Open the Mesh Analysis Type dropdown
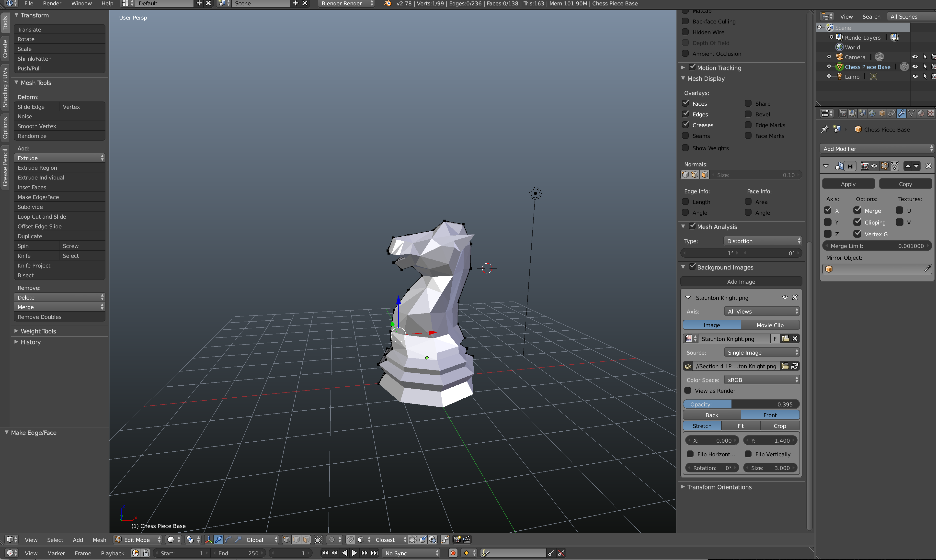 pyautogui.click(x=762, y=241)
